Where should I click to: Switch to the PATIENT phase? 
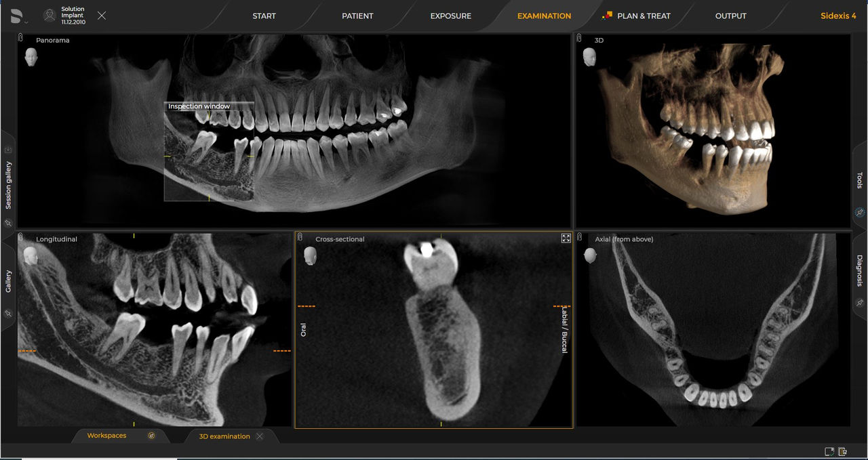tap(357, 16)
